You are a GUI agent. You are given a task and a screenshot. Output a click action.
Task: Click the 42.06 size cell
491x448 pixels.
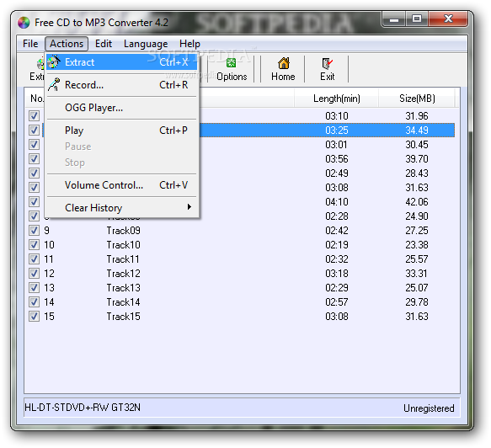[x=417, y=201]
